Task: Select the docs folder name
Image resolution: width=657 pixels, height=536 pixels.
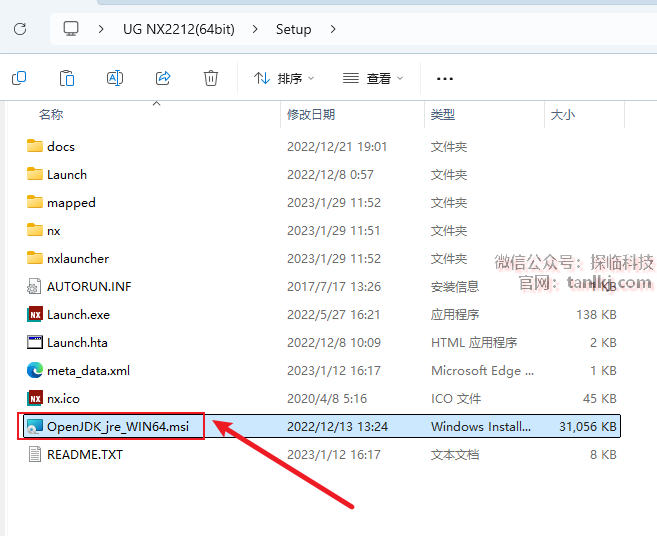Action: click(61, 147)
